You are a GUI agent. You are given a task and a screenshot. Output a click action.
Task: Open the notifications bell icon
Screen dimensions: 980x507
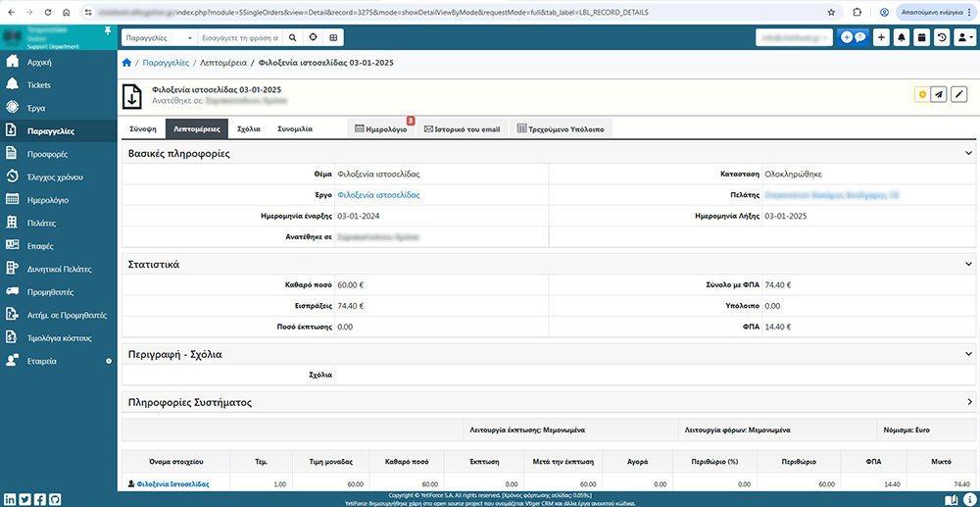click(x=902, y=37)
